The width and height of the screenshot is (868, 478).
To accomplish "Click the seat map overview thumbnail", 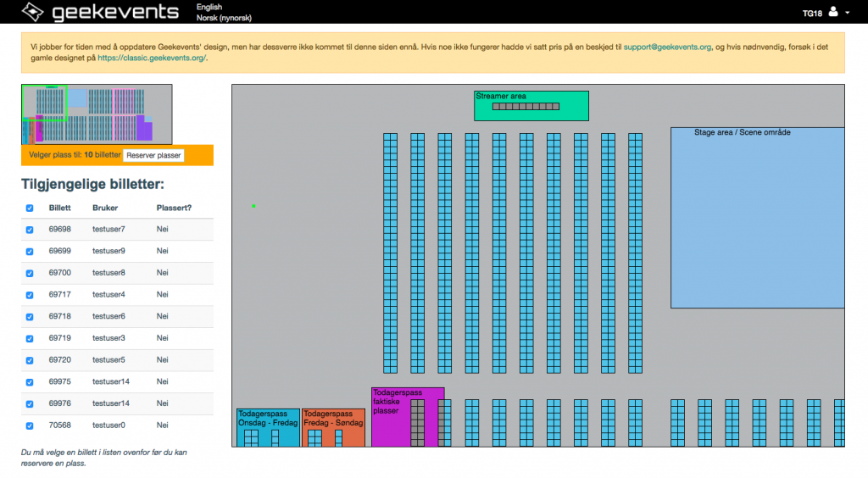I will (x=97, y=114).
